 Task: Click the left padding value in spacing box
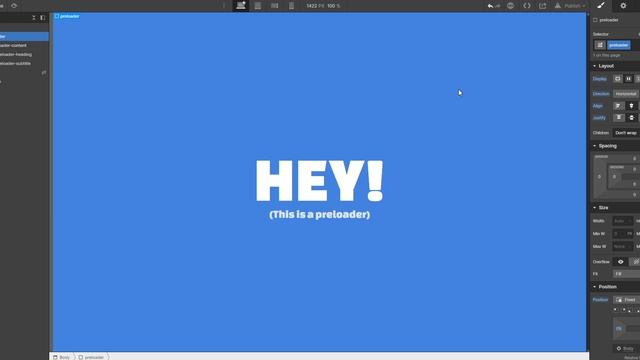(614, 177)
